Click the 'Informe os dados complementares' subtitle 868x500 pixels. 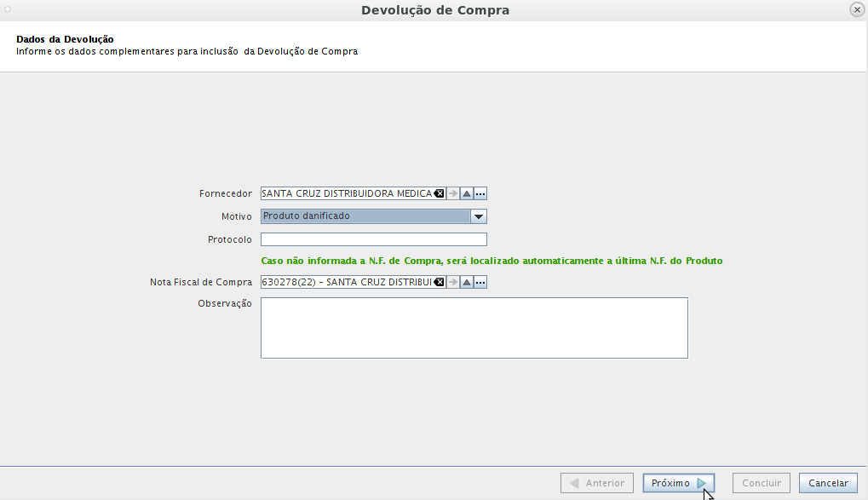tap(187, 51)
